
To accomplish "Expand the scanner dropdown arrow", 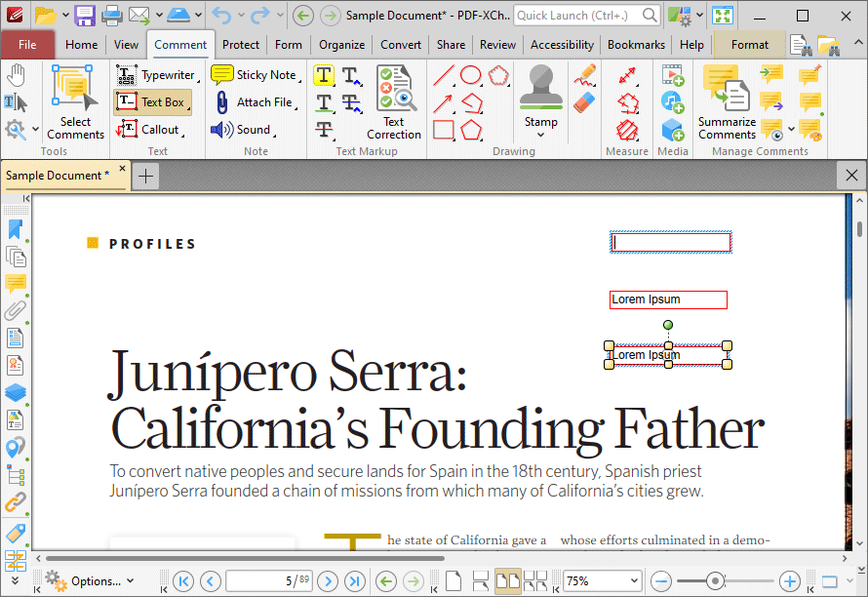I will (198, 16).
